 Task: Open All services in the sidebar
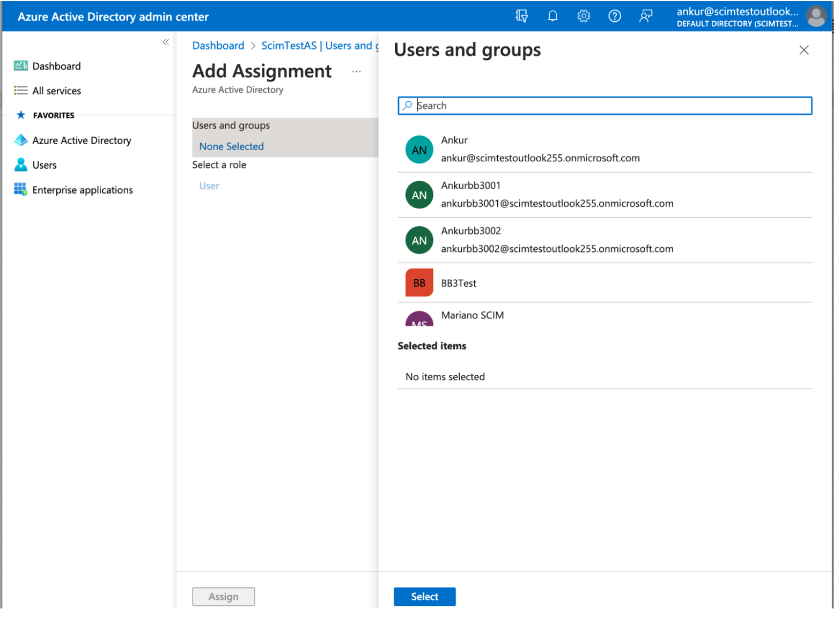coord(57,91)
